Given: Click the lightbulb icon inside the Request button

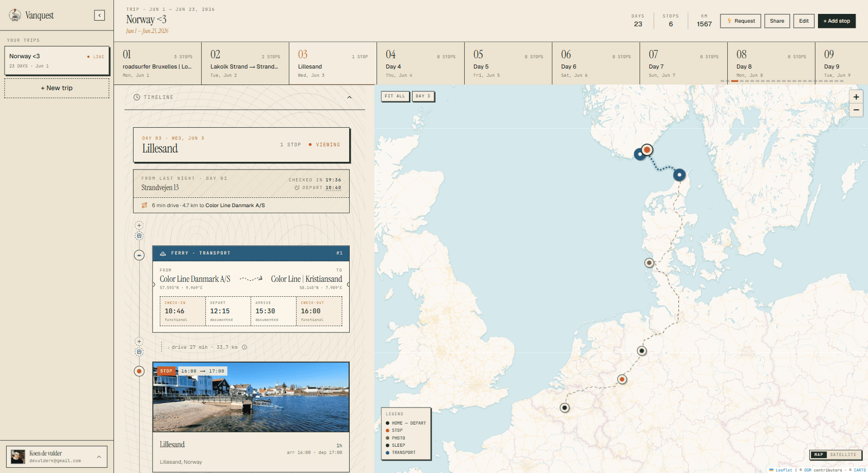Looking at the screenshot, I should [x=729, y=21].
